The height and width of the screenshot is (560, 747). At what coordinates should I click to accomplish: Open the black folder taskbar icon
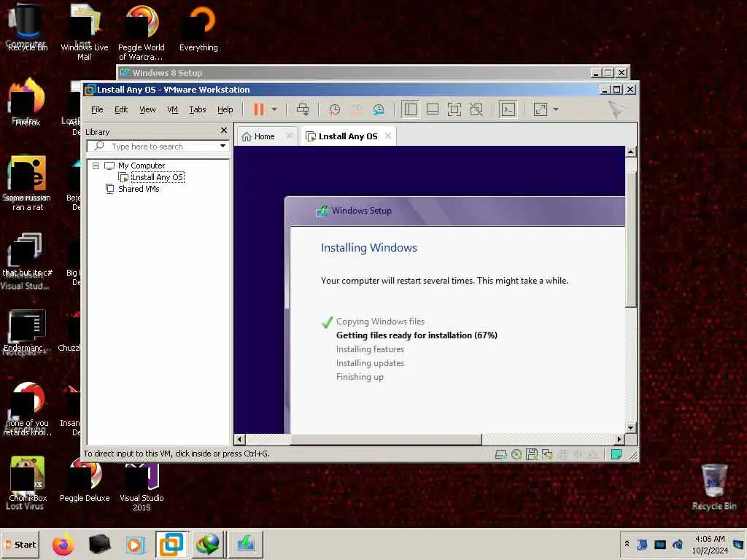click(x=99, y=544)
